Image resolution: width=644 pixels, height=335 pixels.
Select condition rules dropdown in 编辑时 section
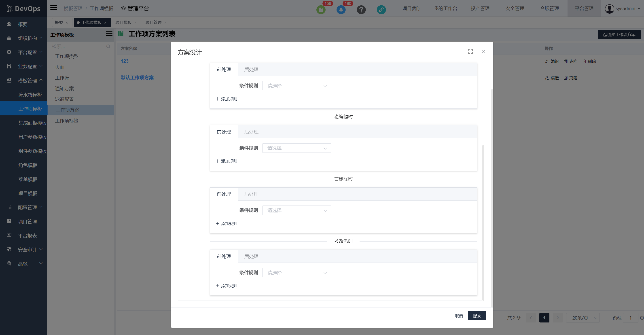point(297,148)
